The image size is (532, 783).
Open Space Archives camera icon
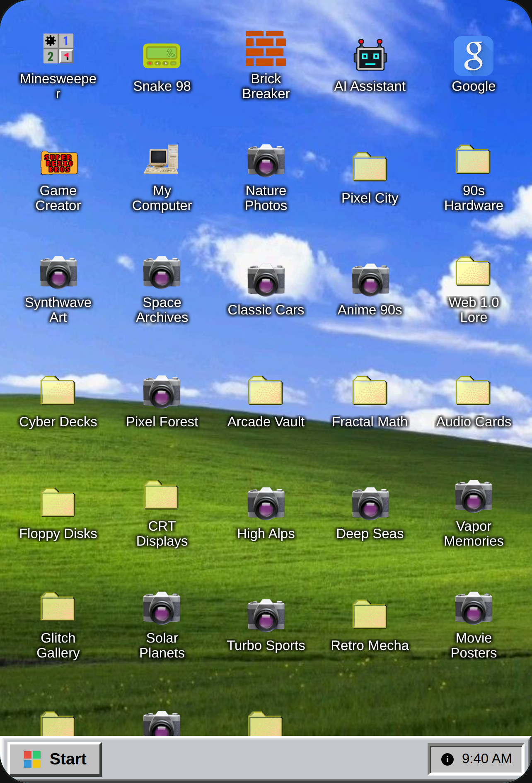pyautogui.click(x=162, y=272)
